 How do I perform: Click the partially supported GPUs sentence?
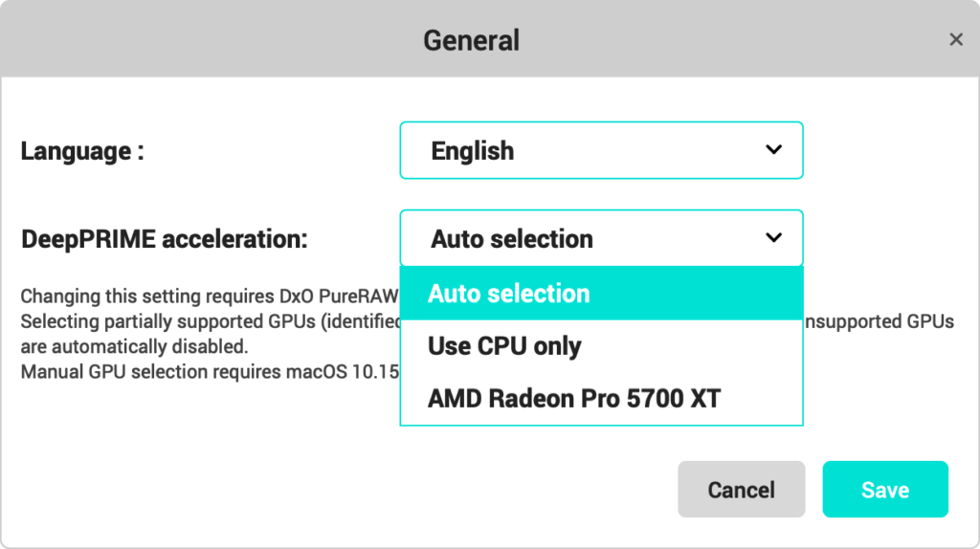pyautogui.click(x=211, y=321)
